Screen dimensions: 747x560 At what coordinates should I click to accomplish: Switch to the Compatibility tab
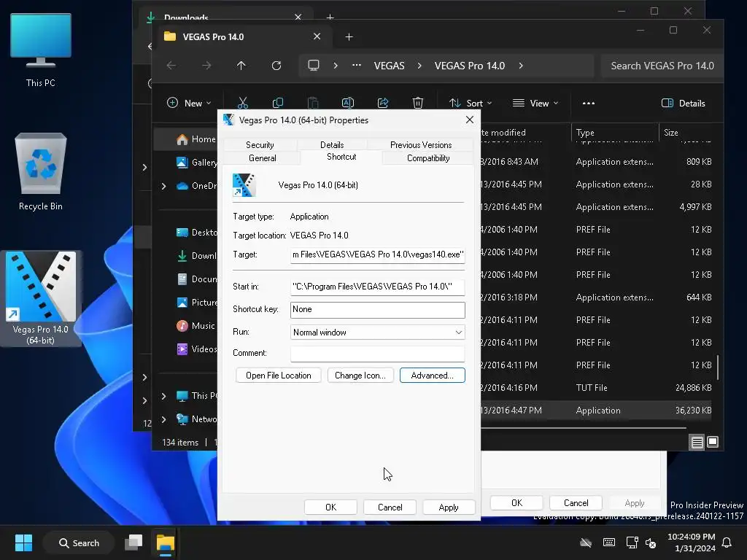click(x=427, y=158)
